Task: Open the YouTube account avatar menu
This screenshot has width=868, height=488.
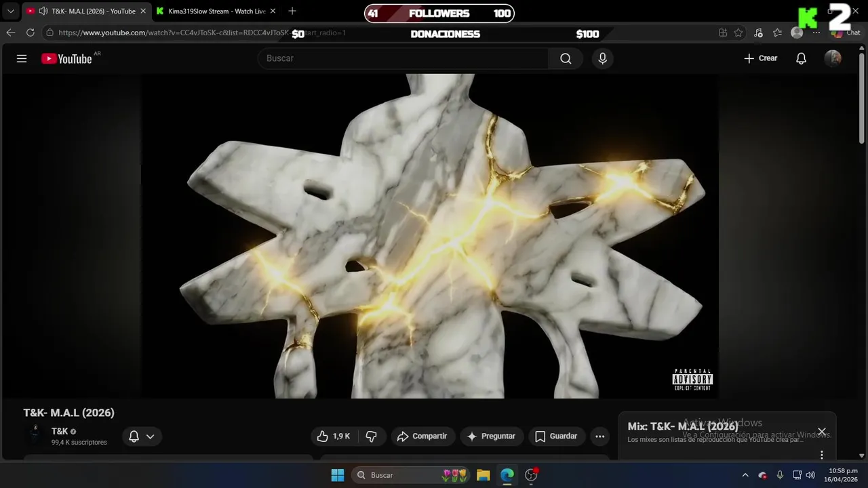Action: (x=833, y=58)
